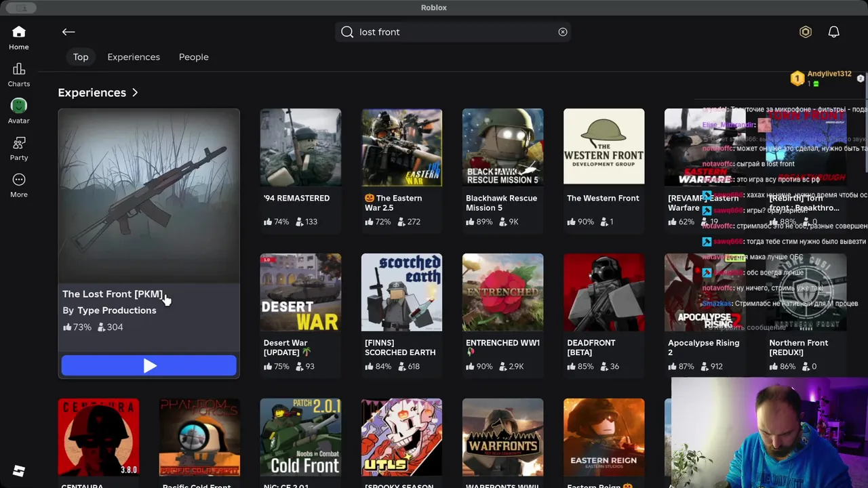The image size is (868, 488).
Task: Open the Robux hexagon icon
Action: pos(806,32)
